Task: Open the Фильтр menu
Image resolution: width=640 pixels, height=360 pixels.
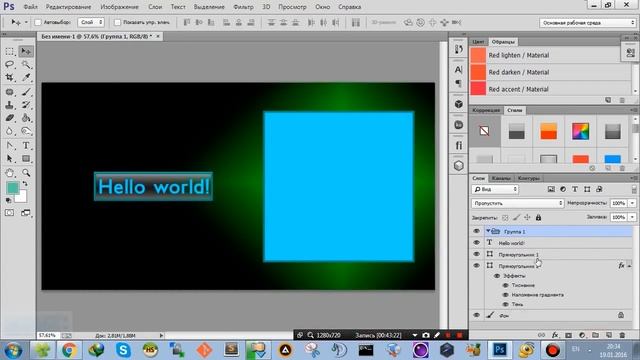Action: (243, 7)
